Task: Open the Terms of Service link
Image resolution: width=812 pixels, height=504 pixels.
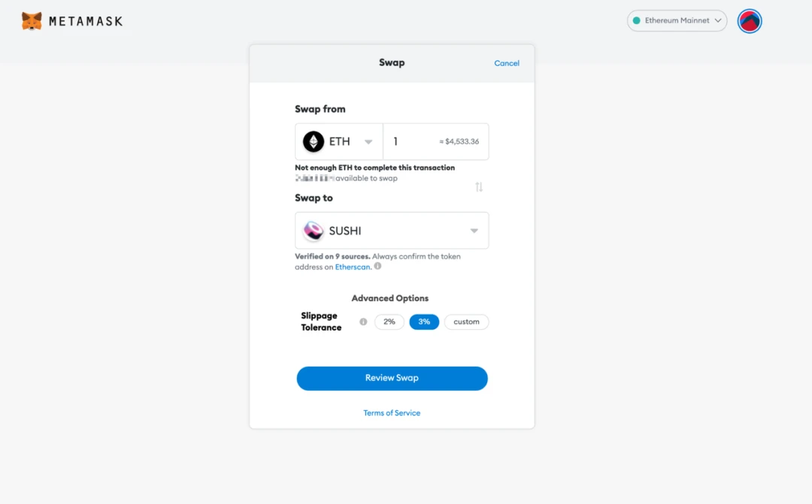Action: point(392,413)
